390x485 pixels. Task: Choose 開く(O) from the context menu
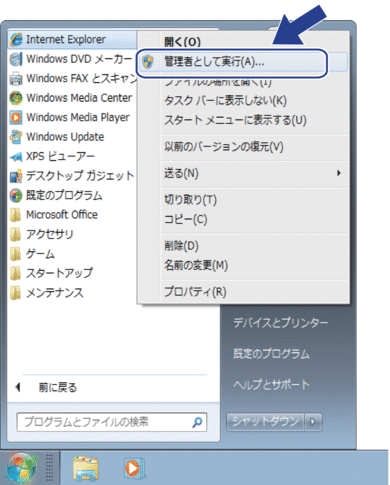click(x=182, y=42)
